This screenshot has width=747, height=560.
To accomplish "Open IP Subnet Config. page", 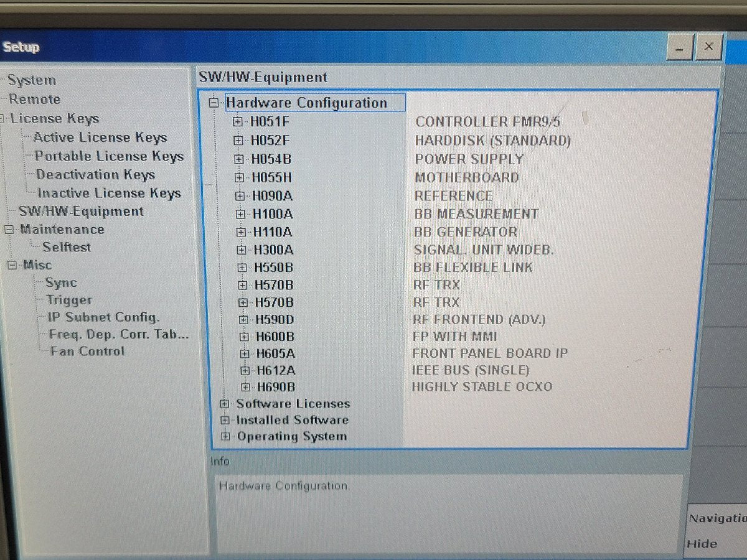I will (x=104, y=317).
